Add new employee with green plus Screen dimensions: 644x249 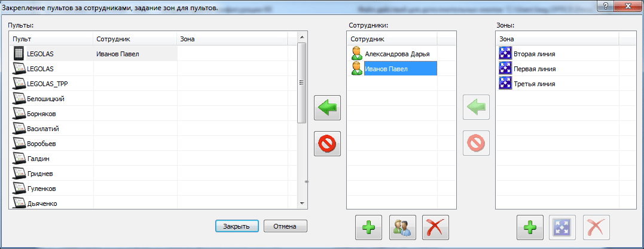pos(368,227)
